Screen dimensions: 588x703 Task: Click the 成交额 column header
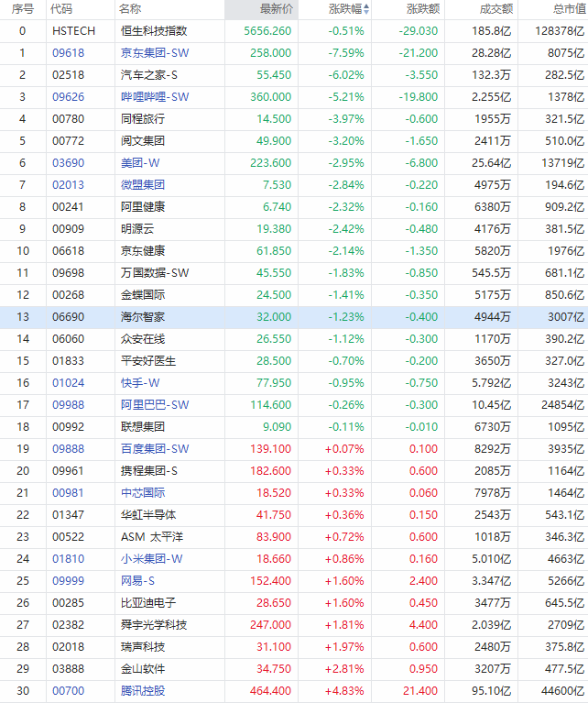pyautogui.click(x=496, y=9)
